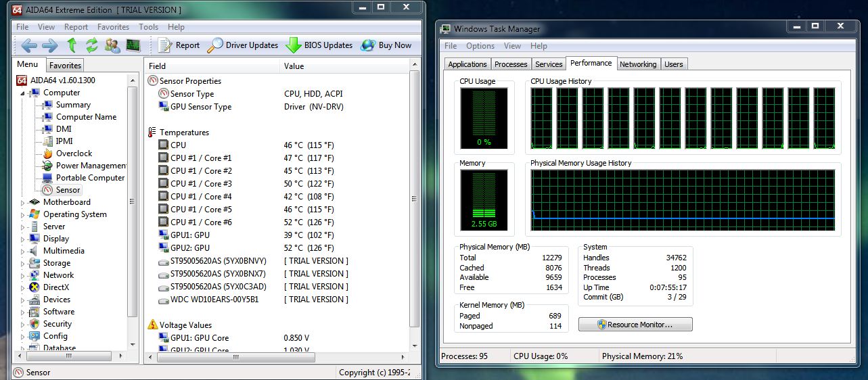Image resolution: width=868 pixels, height=380 pixels.
Task: Open the AIDA64 Tools menu
Action: tap(148, 27)
